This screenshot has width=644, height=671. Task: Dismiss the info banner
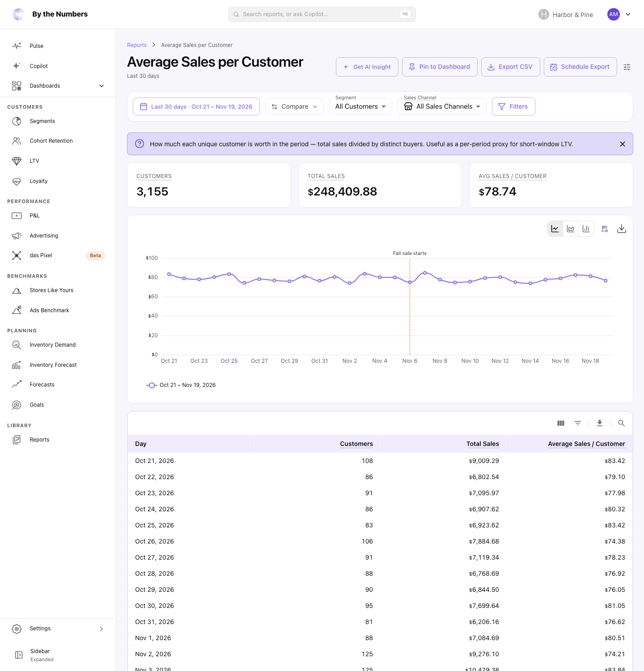[623, 144]
